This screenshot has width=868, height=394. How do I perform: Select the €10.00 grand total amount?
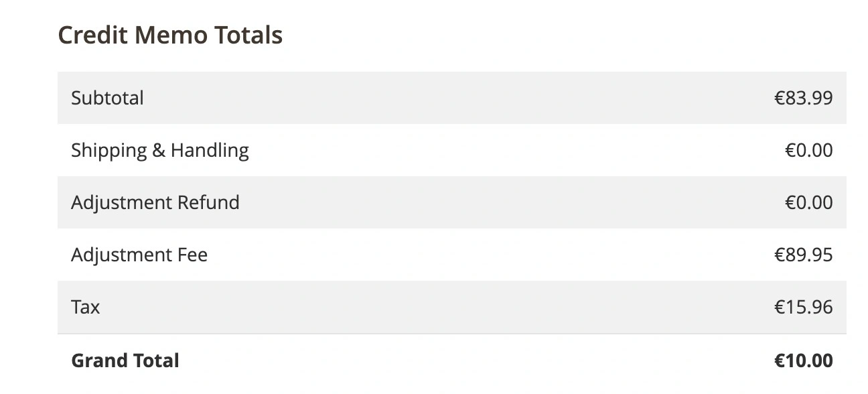pos(803,360)
